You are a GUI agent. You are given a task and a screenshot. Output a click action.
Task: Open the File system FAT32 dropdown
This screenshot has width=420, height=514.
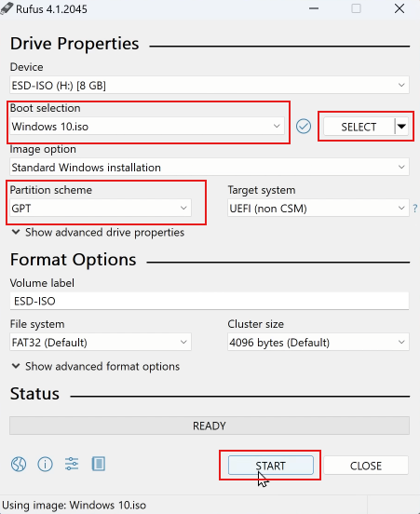(x=101, y=343)
